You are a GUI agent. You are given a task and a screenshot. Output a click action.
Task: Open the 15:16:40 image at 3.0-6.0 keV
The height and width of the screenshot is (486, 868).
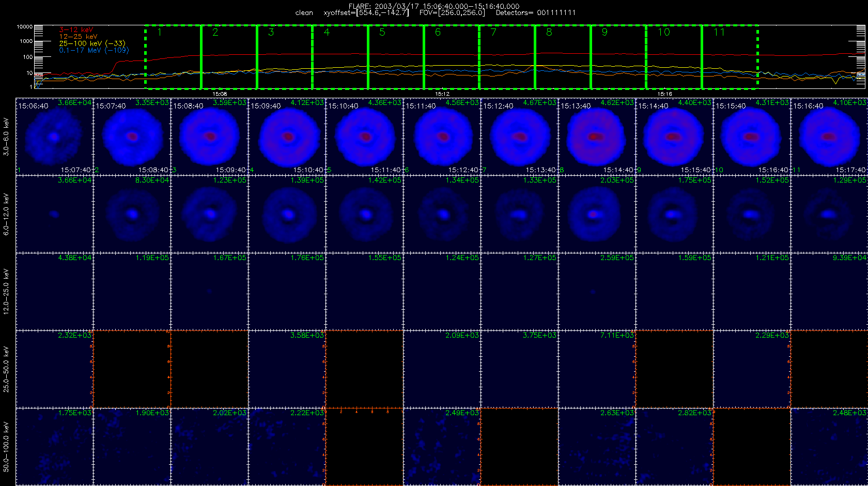[829, 136]
